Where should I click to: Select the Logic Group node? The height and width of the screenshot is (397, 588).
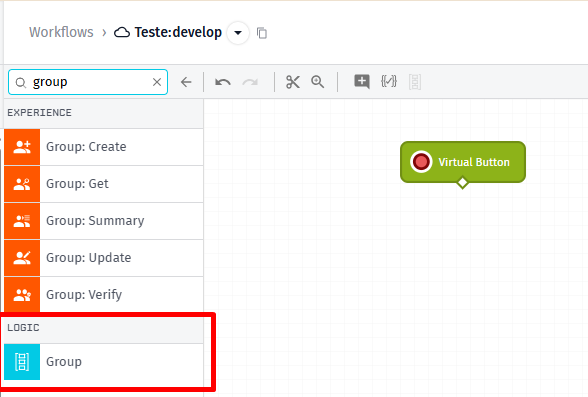point(104,362)
